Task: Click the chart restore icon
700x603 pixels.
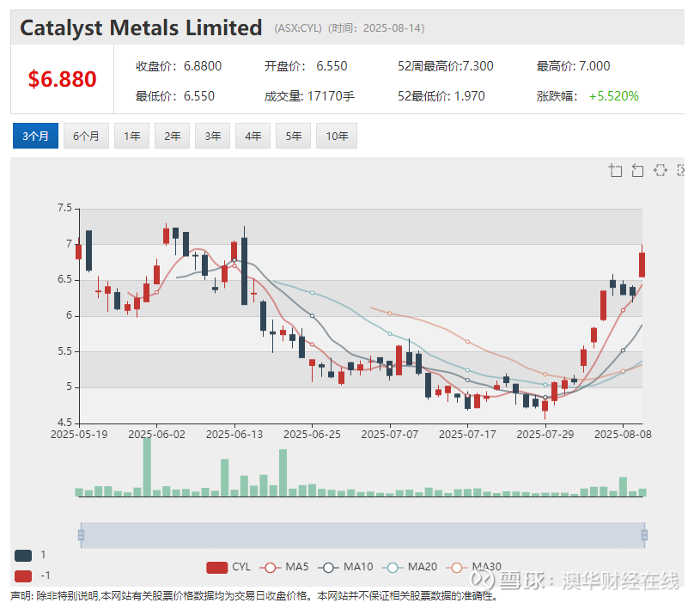Action: click(x=660, y=170)
